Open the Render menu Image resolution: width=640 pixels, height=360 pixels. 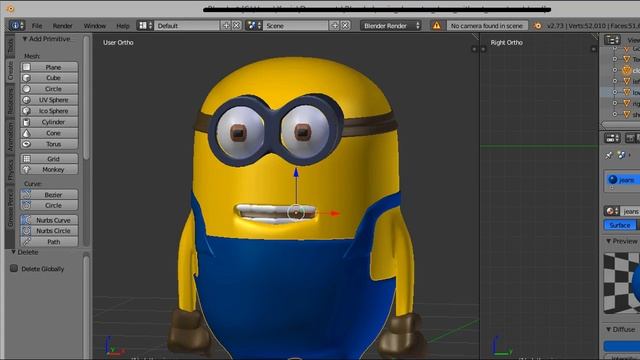[x=62, y=26]
